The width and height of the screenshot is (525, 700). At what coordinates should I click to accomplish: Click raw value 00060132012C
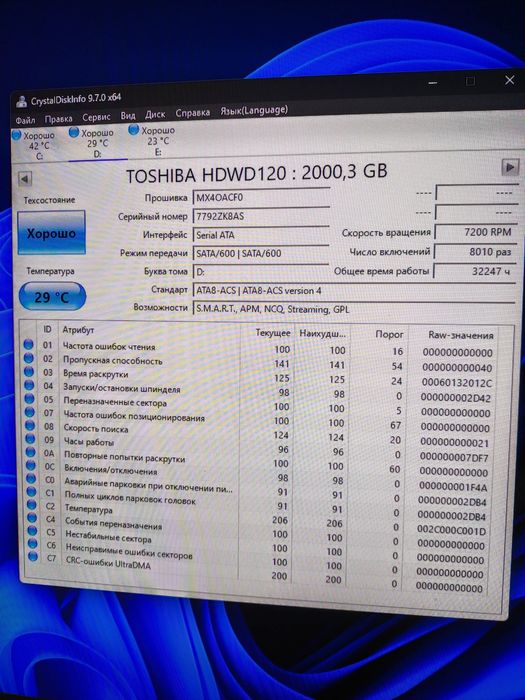(x=457, y=383)
